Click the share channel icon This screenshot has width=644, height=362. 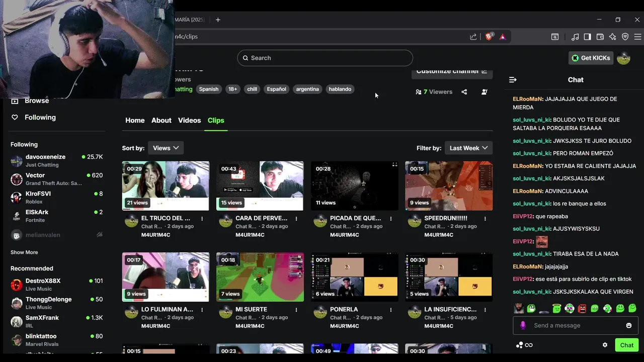tap(464, 92)
